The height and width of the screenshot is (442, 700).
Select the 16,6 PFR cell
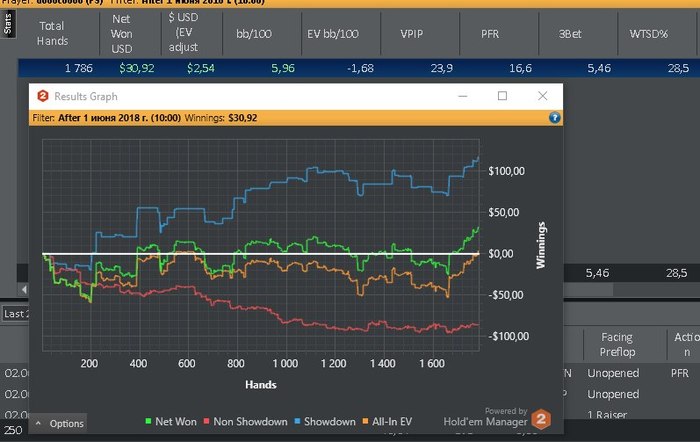521,68
